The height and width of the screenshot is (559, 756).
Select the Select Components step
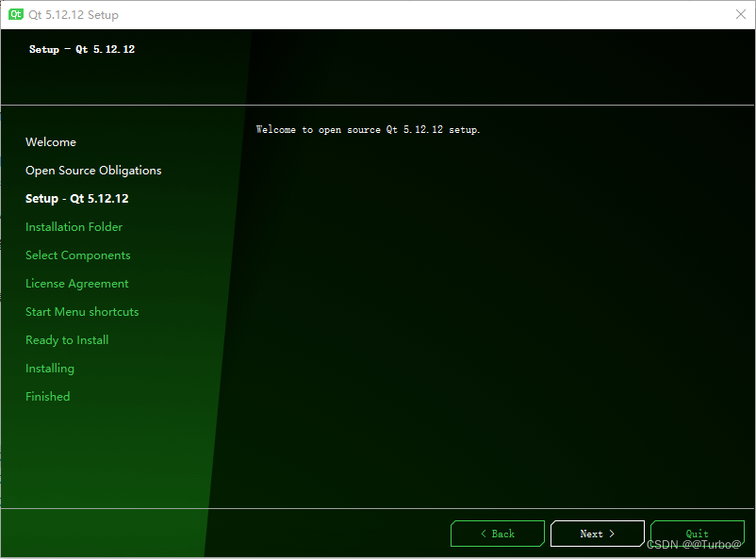[78, 255]
